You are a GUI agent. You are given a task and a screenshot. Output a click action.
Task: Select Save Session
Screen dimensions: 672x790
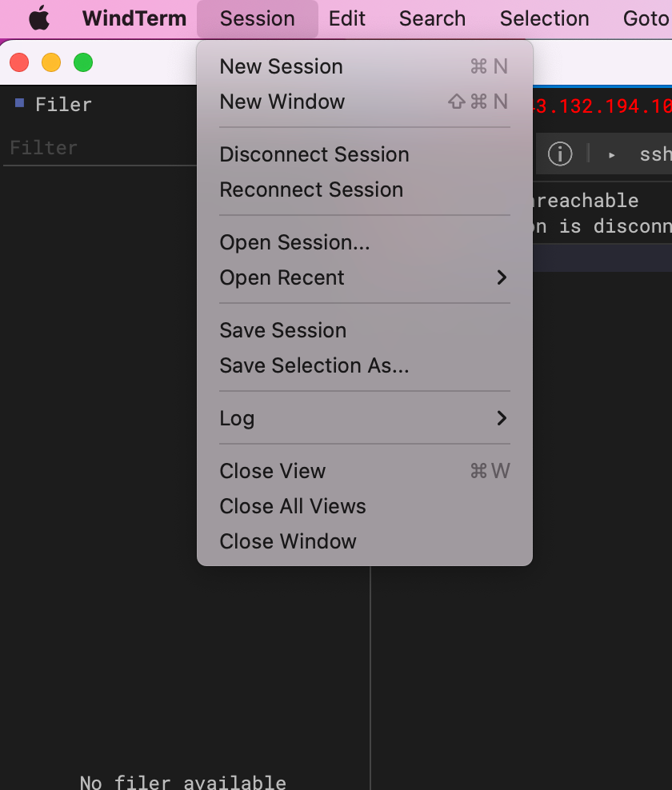coord(282,330)
